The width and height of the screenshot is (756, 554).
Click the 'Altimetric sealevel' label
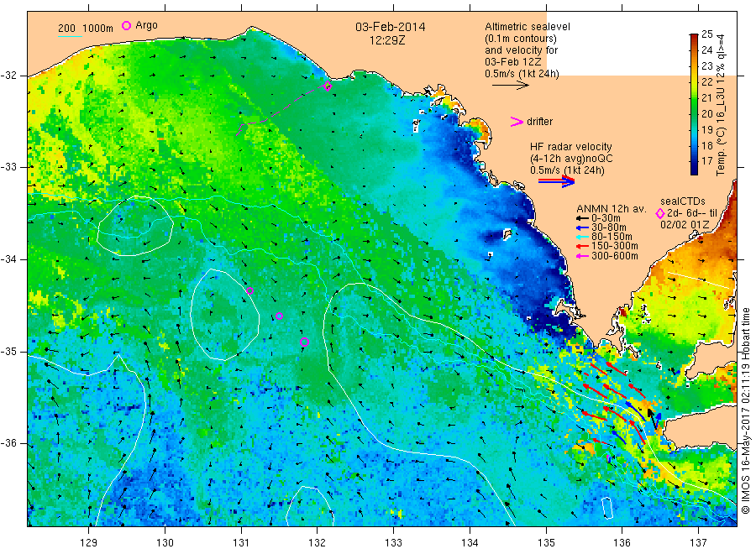point(527,27)
